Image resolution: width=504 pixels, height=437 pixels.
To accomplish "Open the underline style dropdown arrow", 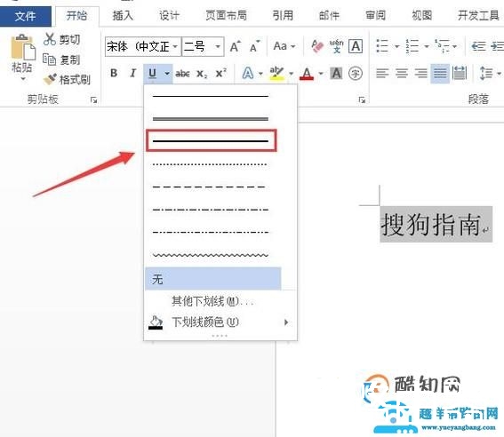I will 167,74.
